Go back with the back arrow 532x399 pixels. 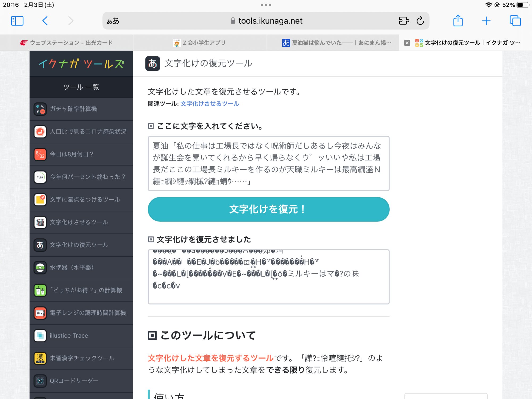click(x=45, y=21)
